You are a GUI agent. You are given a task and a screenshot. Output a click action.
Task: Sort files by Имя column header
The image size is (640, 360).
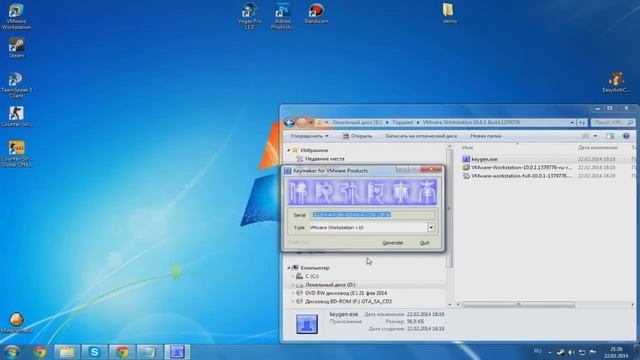click(467, 147)
